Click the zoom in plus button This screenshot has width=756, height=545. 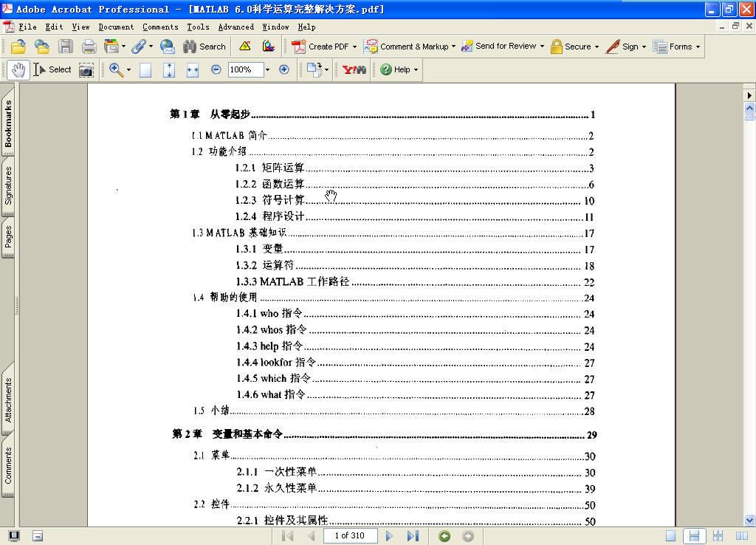click(284, 70)
